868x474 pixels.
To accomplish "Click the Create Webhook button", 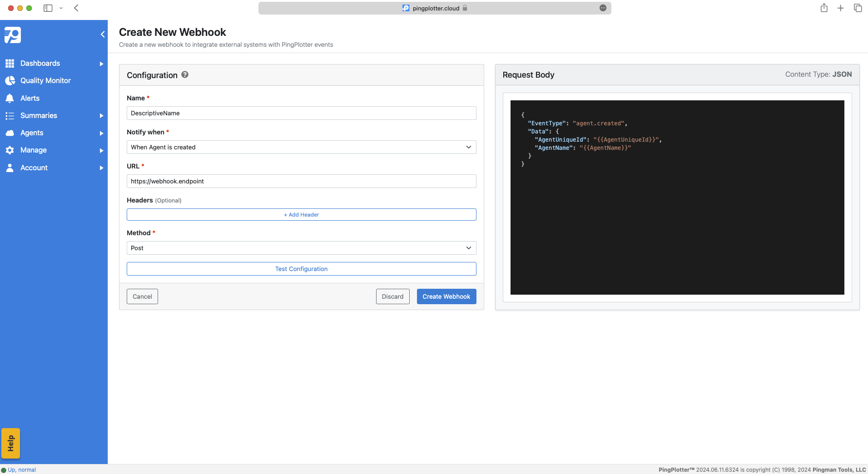I will point(446,296).
